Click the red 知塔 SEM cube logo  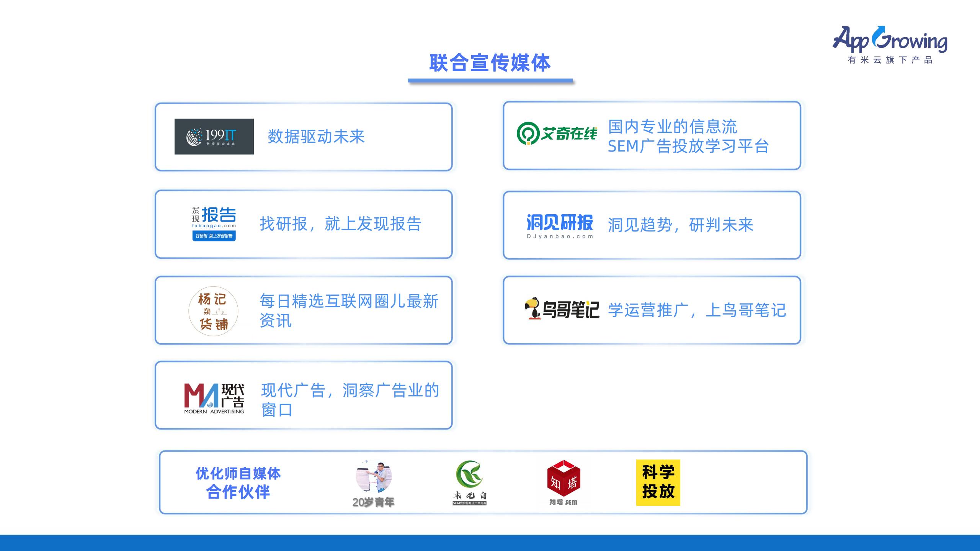(x=564, y=478)
